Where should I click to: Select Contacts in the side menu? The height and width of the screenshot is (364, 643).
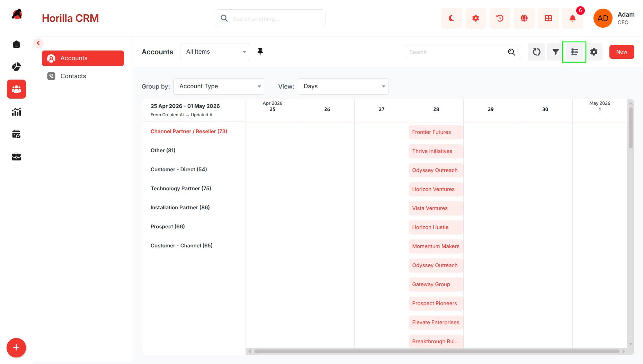pyautogui.click(x=83, y=76)
